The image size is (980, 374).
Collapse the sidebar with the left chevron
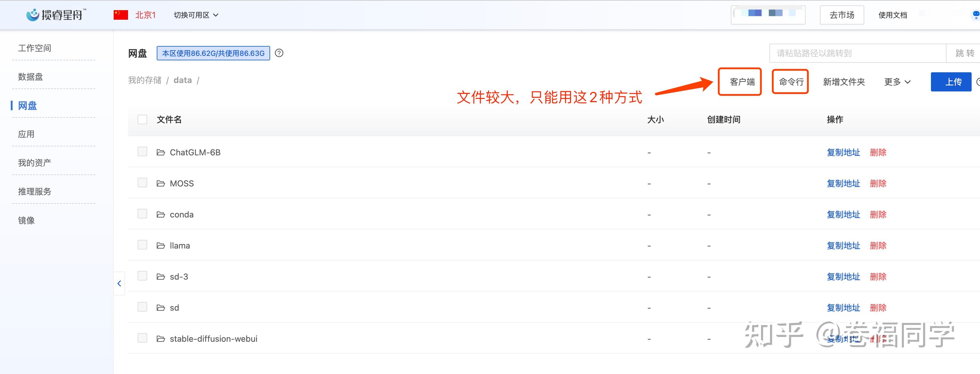(119, 283)
